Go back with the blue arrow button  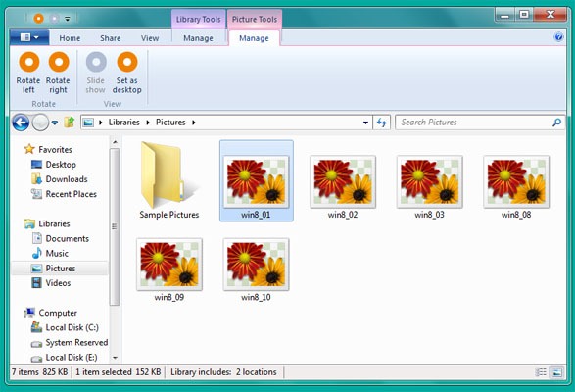21,122
